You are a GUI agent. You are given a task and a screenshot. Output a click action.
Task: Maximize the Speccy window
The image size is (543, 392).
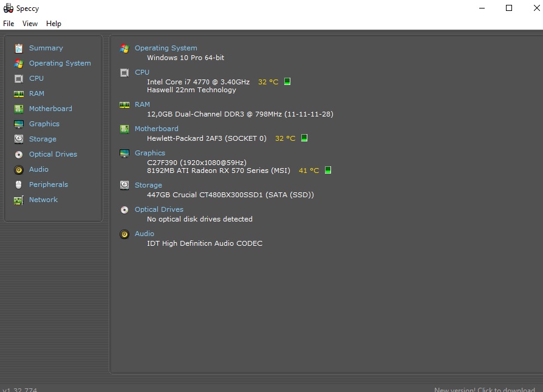(x=509, y=8)
